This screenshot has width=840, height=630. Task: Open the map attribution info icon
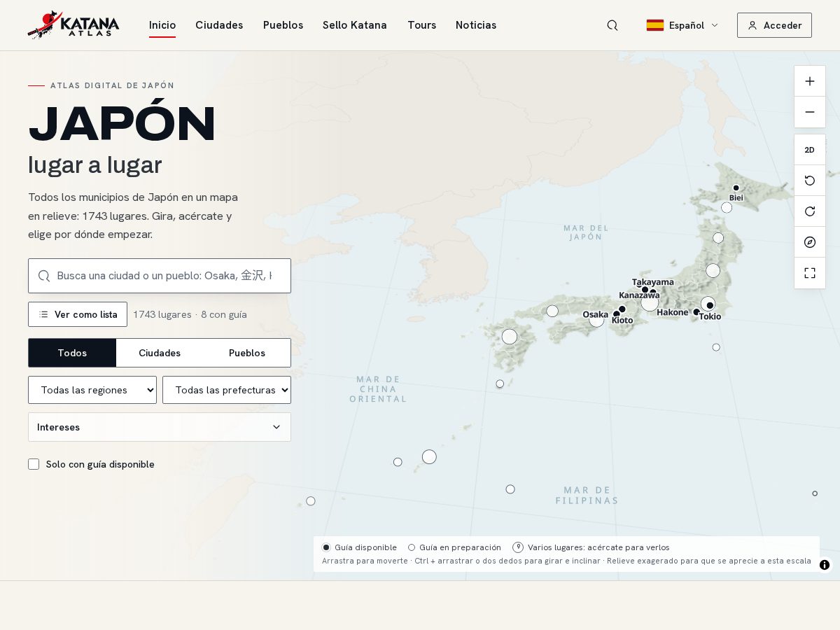pyautogui.click(x=825, y=565)
